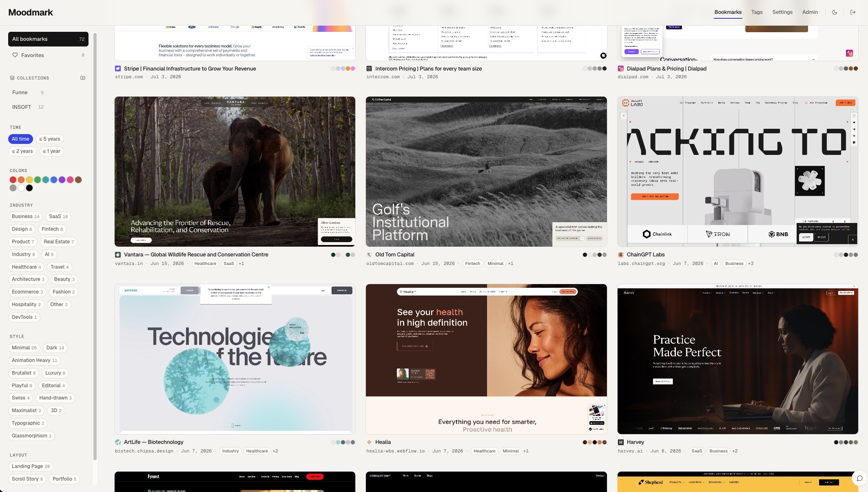Click the add collection folder icon
The width and height of the screenshot is (868, 492).
point(83,78)
